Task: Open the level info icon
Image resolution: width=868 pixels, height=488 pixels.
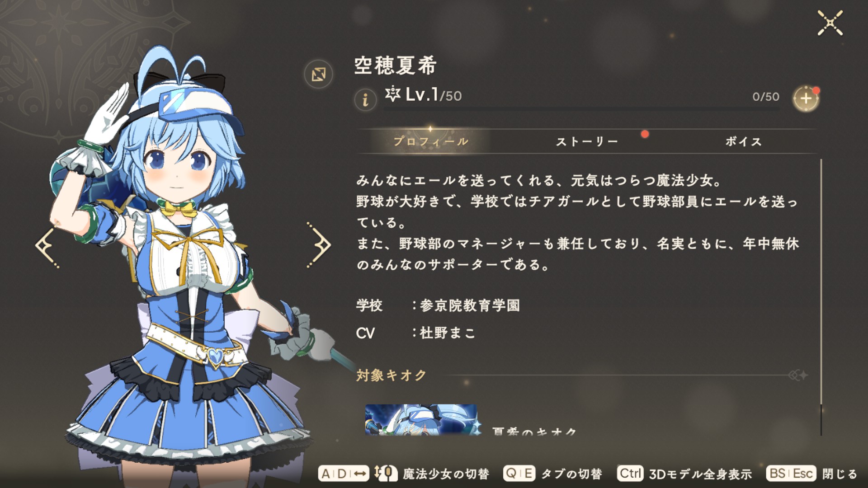Action: click(365, 99)
